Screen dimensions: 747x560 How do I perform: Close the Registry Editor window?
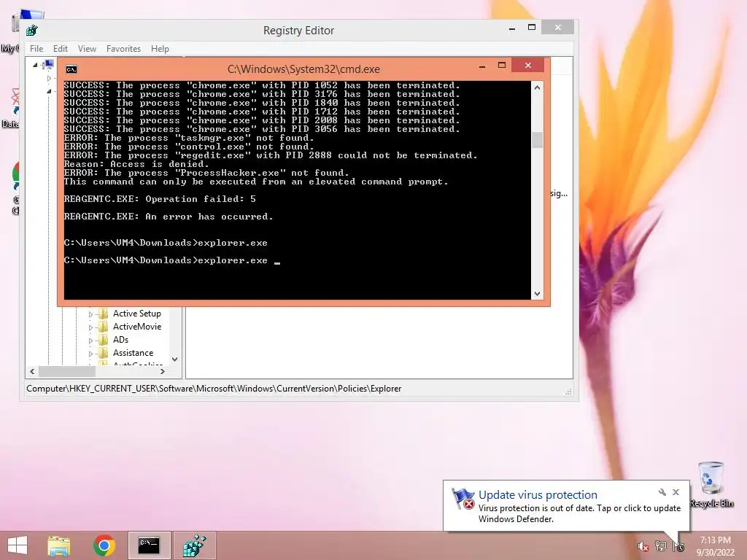[558, 28]
